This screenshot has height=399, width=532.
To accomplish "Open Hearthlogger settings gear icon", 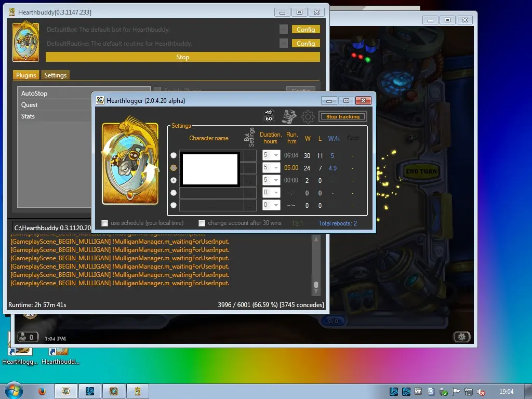I will point(308,116).
